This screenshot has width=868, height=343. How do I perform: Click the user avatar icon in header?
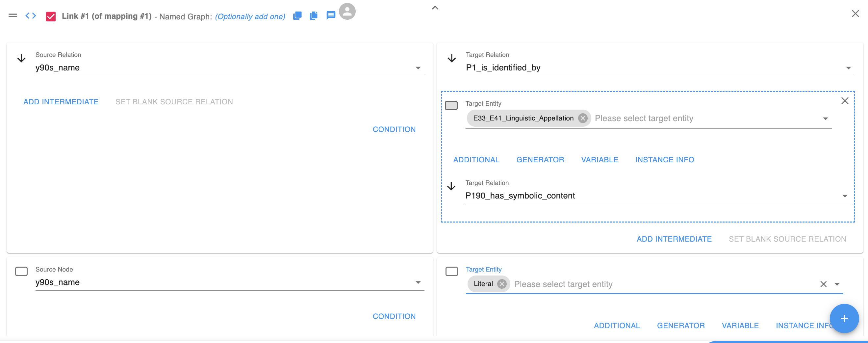[347, 12]
